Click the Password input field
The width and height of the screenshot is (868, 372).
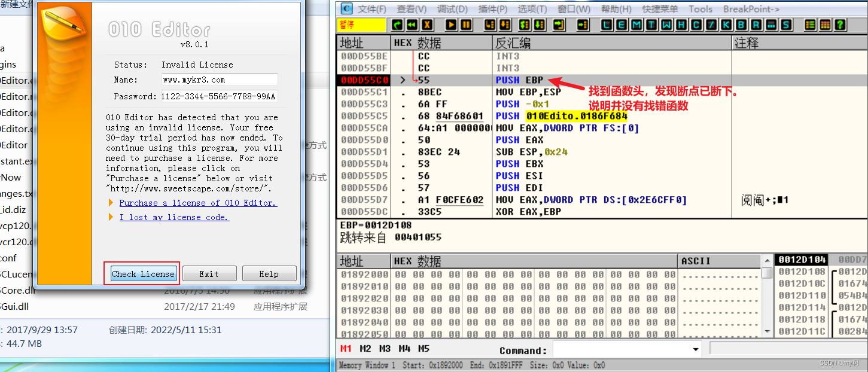point(220,96)
